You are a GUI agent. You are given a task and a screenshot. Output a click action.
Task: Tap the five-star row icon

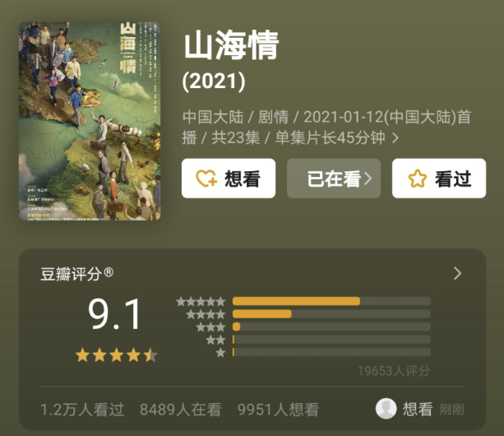click(201, 302)
